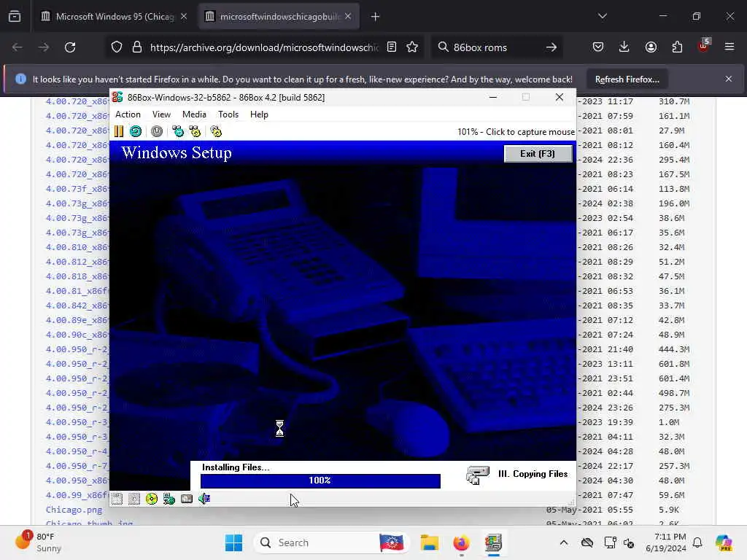
Task: Toggle reader view in address bar
Action: tap(392, 47)
